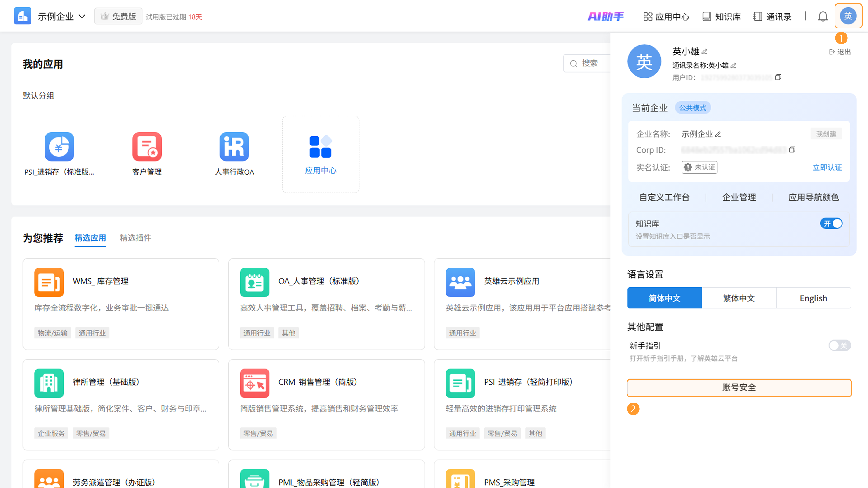Edit the enterprise name 示例企业 pencil icon

(718, 134)
